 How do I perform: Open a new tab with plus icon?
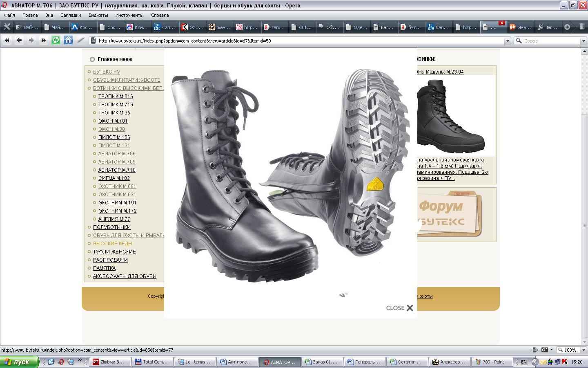click(567, 27)
